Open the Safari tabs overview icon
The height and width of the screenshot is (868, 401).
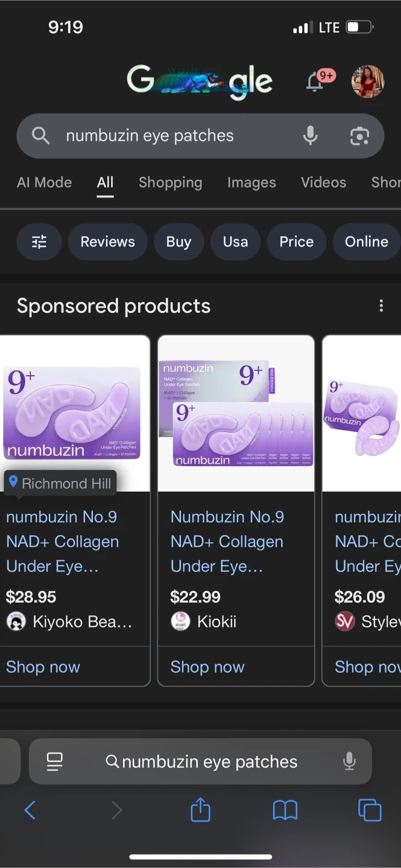(x=370, y=810)
